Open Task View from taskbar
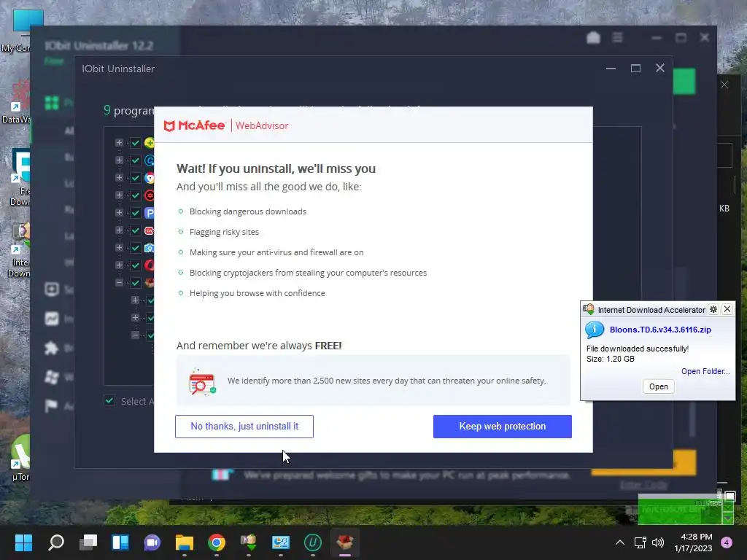747x560 pixels. (88, 542)
